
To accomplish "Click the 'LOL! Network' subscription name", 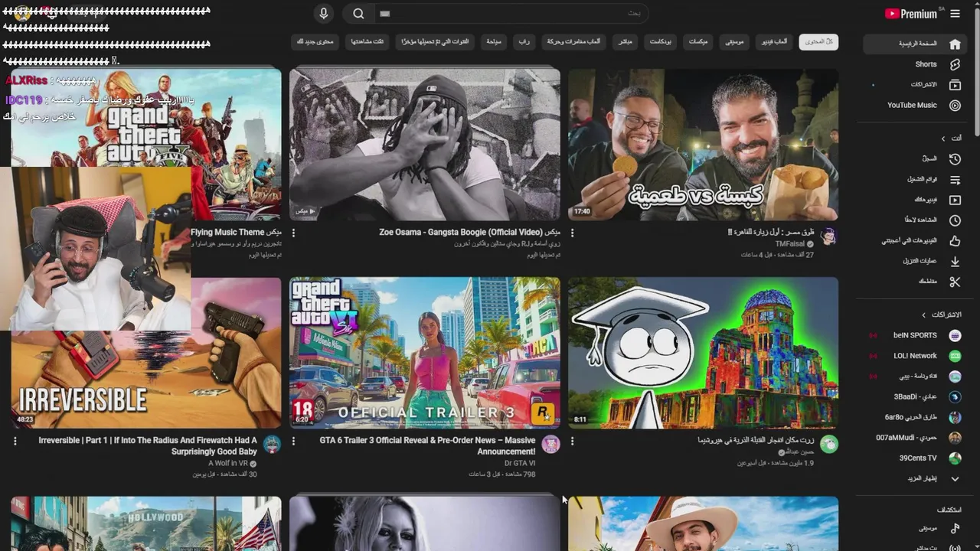I will [x=915, y=356].
